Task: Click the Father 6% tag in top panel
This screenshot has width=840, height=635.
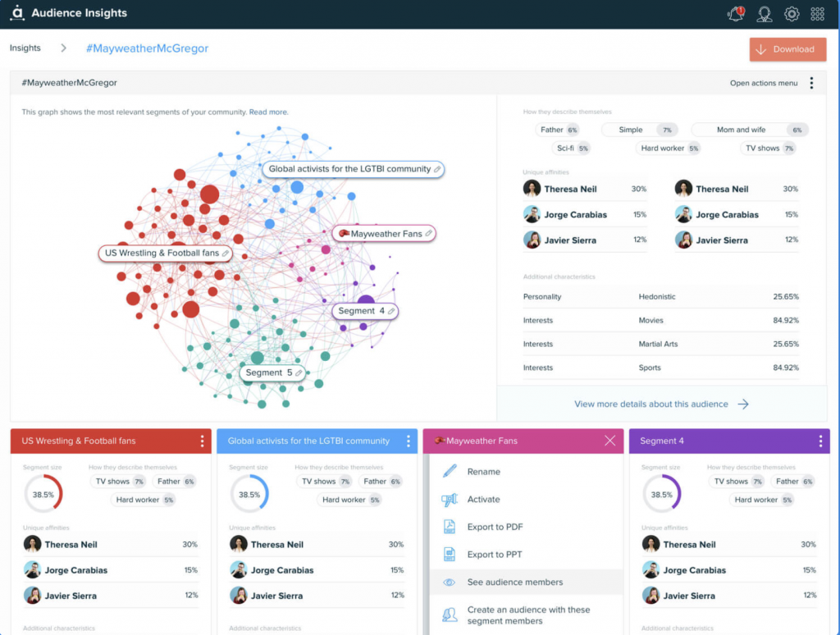Action: point(557,130)
